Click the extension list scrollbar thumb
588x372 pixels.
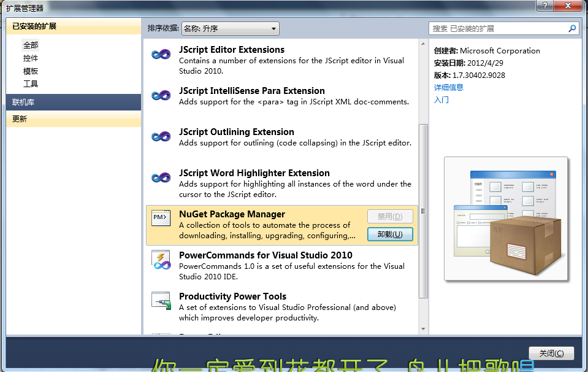pyautogui.click(x=423, y=211)
